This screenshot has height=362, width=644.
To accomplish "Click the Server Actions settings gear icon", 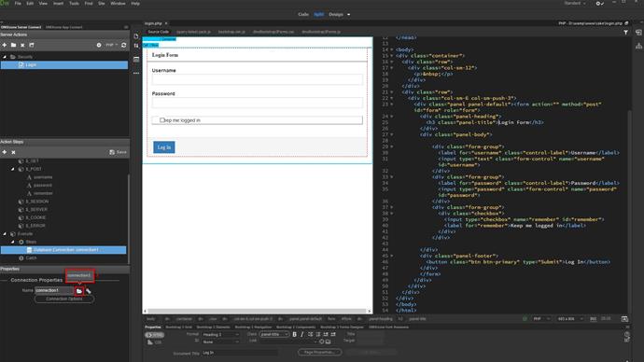I will click(99, 45).
